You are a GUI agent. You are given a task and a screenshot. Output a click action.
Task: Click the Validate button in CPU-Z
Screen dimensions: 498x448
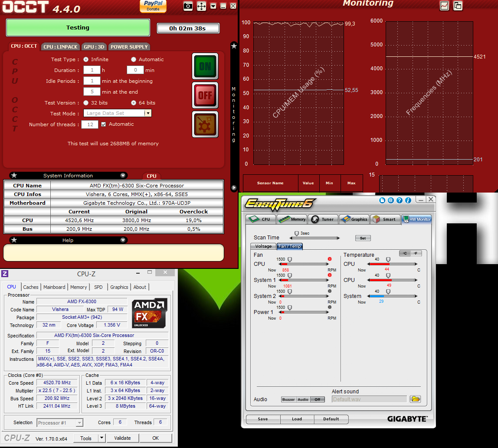pyautogui.click(x=122, y=438)
